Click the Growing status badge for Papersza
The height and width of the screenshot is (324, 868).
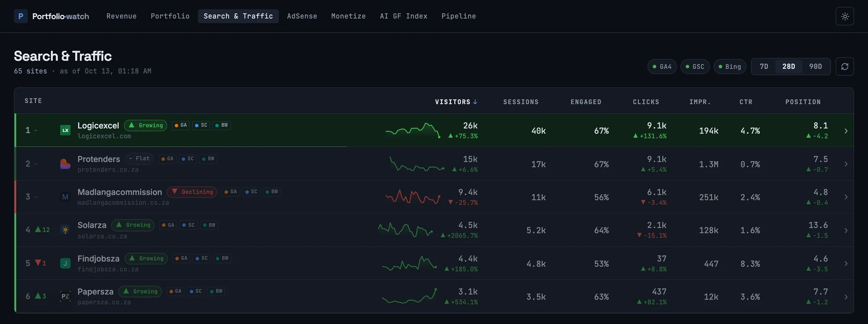tap(140, 291)
